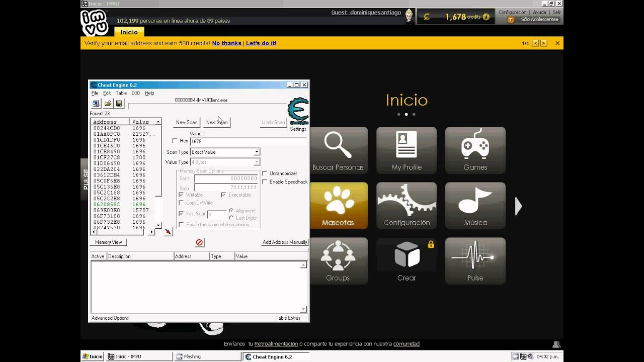This screenshot has width=644, height=362.
Task: Open the Configuración gears tile
Action: point(407,206)
